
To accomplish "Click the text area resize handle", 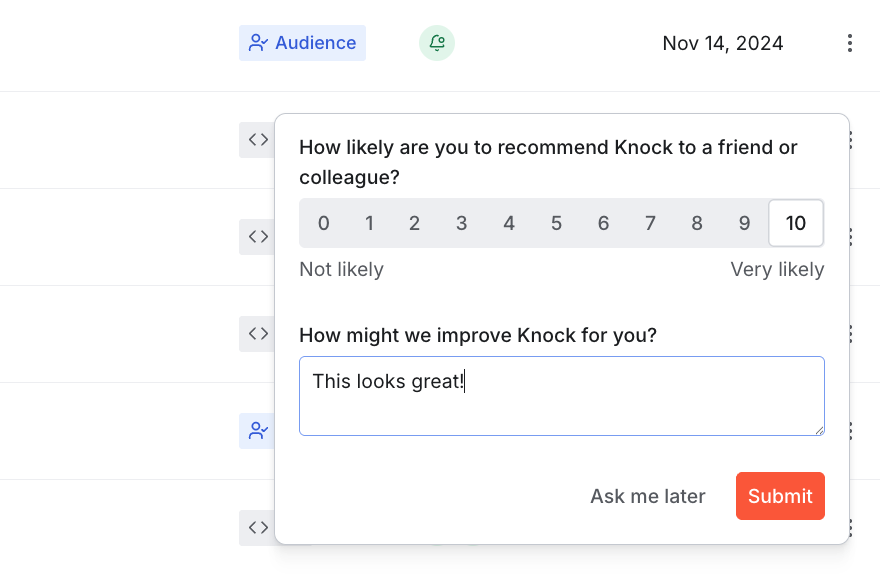I will coord(819,430).
